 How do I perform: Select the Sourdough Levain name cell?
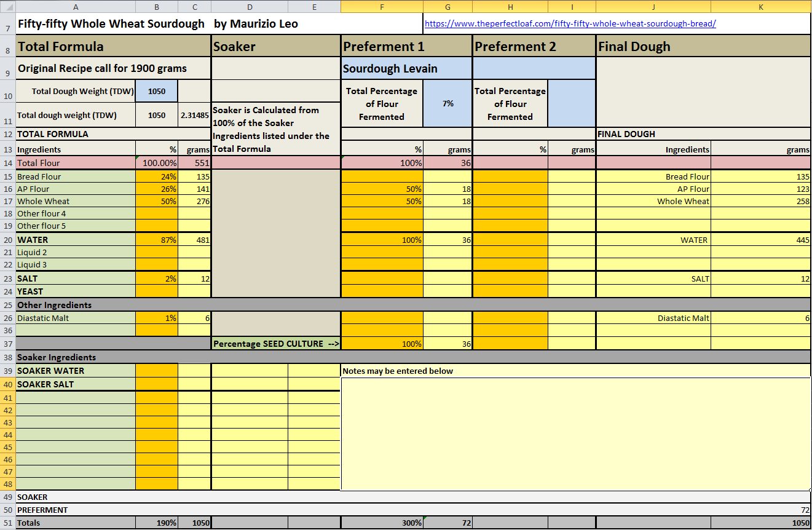click(406, 68)
